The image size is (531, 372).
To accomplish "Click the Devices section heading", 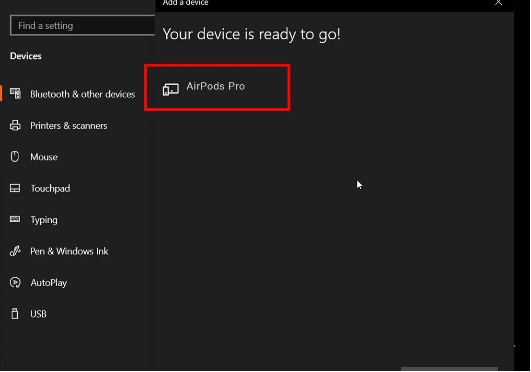I will pyautogui.click(x=26, y=56).
